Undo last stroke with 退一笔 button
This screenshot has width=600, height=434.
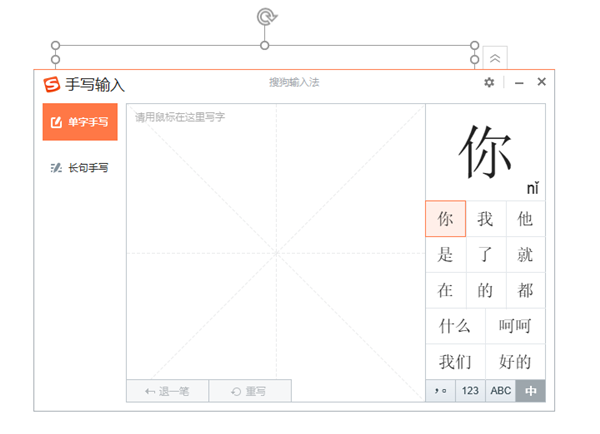click(x=168, y=391)
